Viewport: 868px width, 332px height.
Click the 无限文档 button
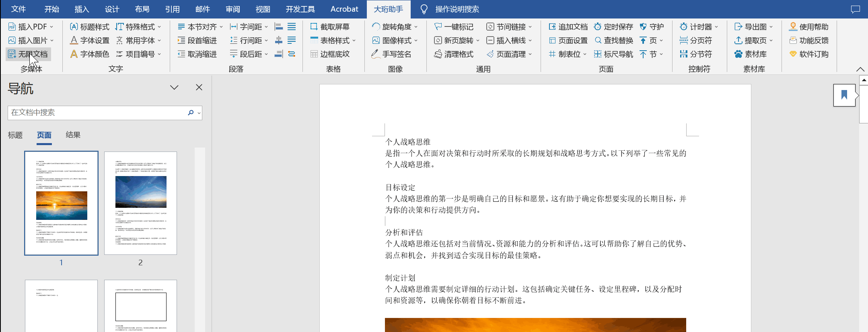[x=28, y=54]
